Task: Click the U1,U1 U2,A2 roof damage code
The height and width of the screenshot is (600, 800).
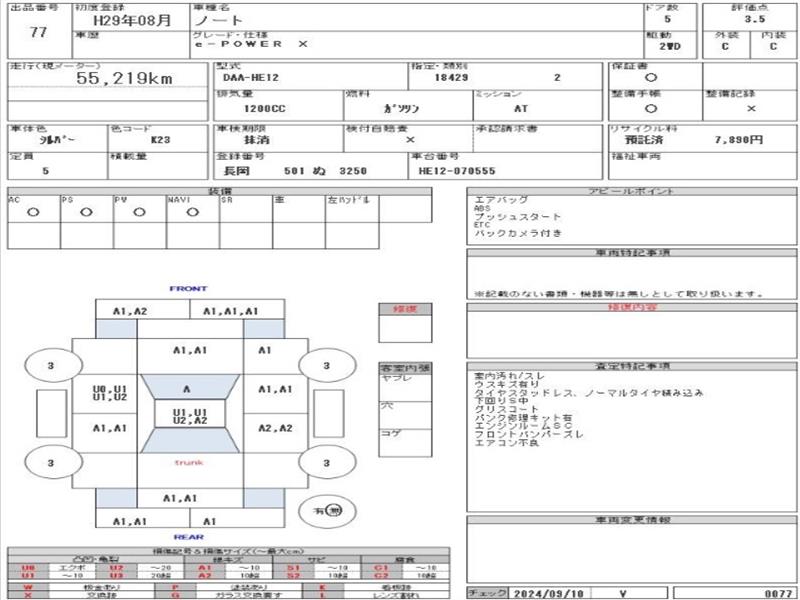Action: 190,416
